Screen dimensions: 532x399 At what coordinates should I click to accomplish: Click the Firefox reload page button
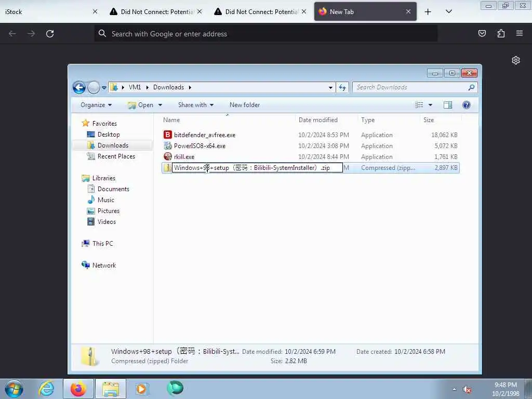[50, 34]
